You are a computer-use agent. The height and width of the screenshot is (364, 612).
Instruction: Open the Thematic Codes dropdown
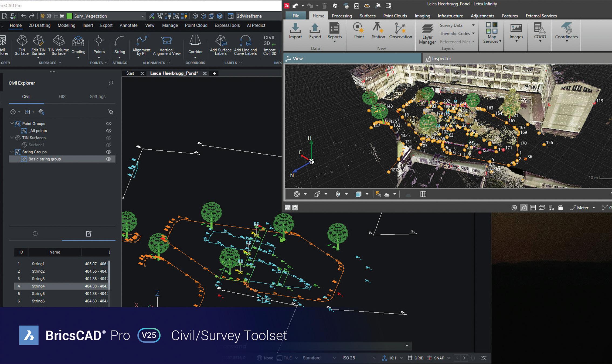coord(473,33)
